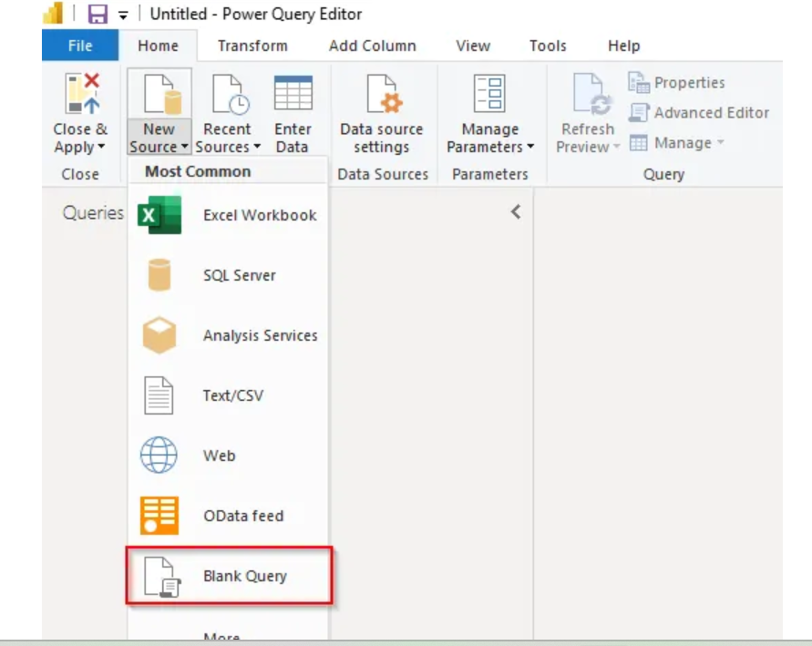This screenshot has width=812, height=646.
Task: Click the Text/CSV document icon
Action: (159, 395)
